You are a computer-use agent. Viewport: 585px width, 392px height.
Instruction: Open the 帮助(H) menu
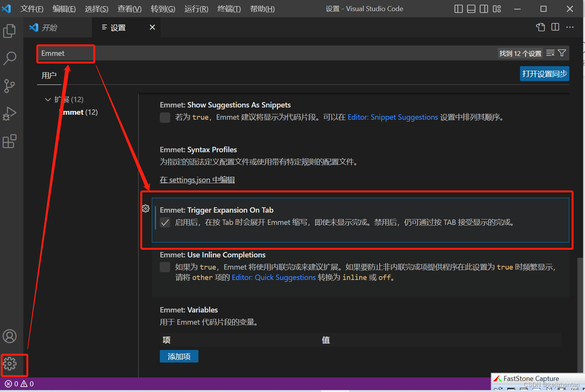coord(262,9)
